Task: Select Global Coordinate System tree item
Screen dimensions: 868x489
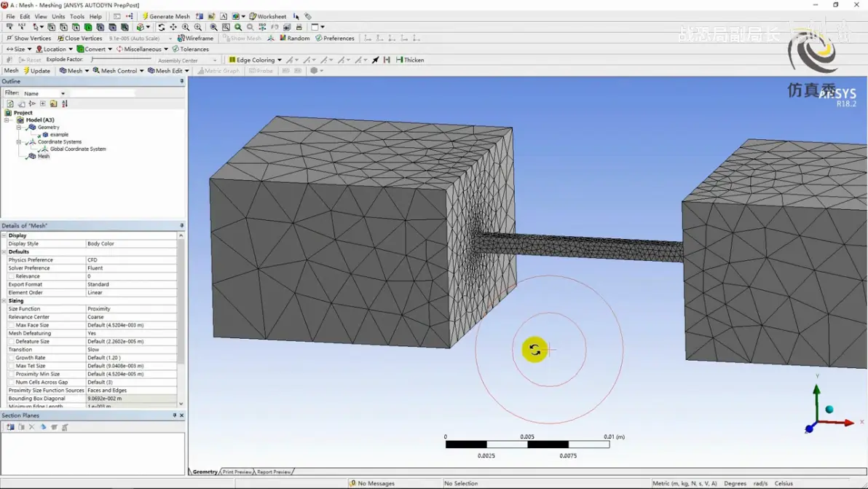Action: click(x=77, y=149)
